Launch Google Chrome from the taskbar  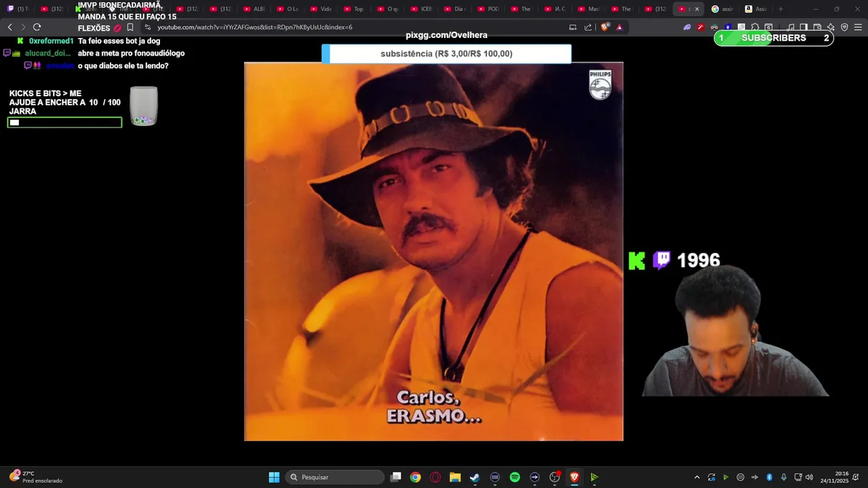[x=416, y=477]
